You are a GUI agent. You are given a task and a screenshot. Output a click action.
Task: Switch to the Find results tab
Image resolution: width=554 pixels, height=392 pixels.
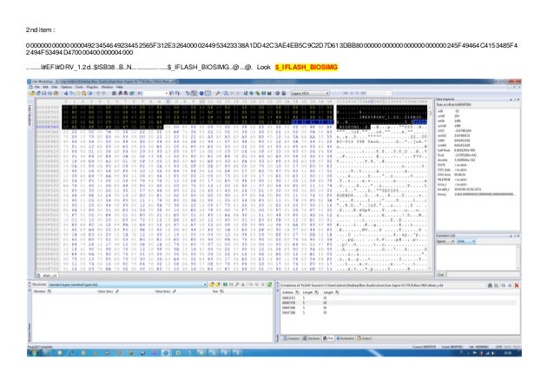(328, 338)
